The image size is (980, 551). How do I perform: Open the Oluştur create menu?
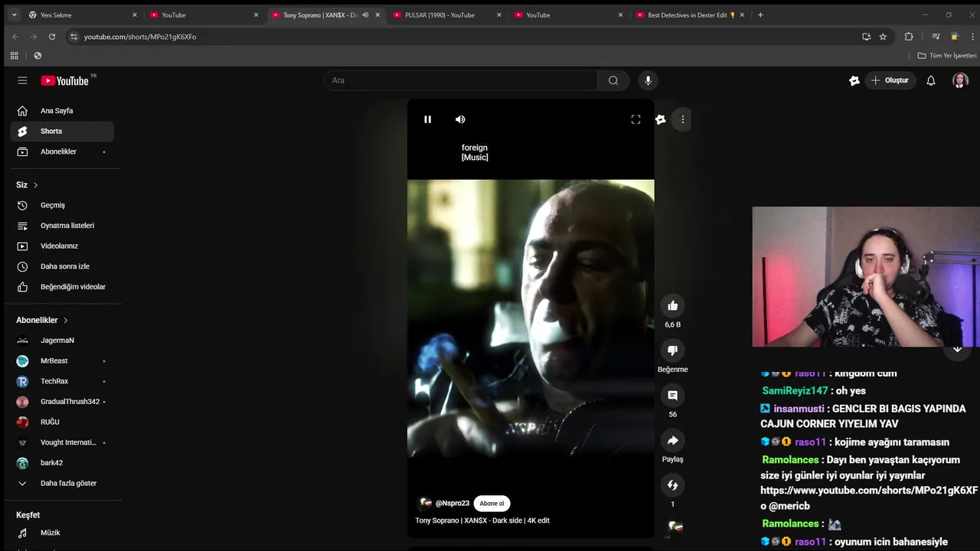click(x=890, y=80)
